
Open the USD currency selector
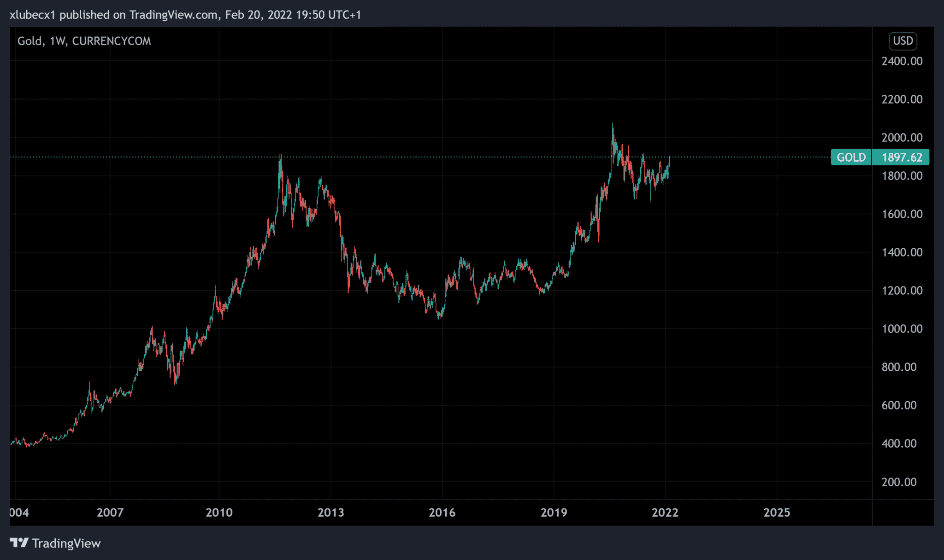pos(903,41)
